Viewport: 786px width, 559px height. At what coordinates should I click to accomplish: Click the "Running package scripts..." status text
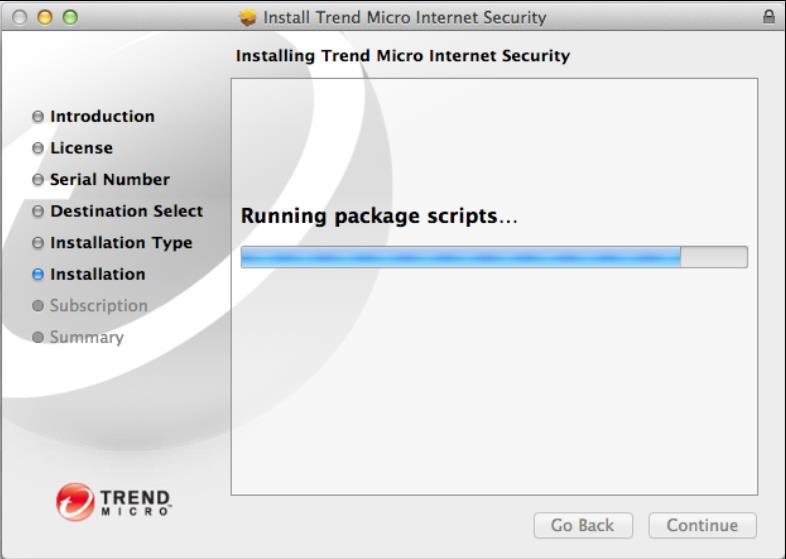(x=379, y=216)
